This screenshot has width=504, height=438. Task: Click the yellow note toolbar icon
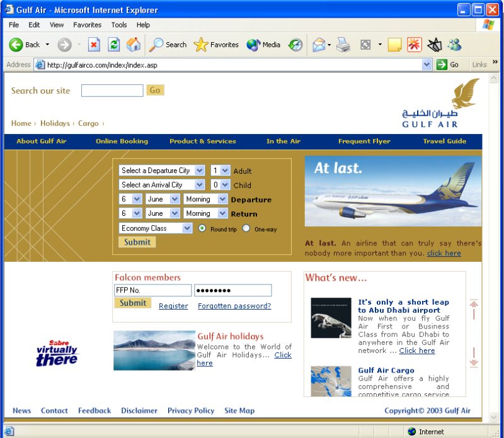click(394, 45)
